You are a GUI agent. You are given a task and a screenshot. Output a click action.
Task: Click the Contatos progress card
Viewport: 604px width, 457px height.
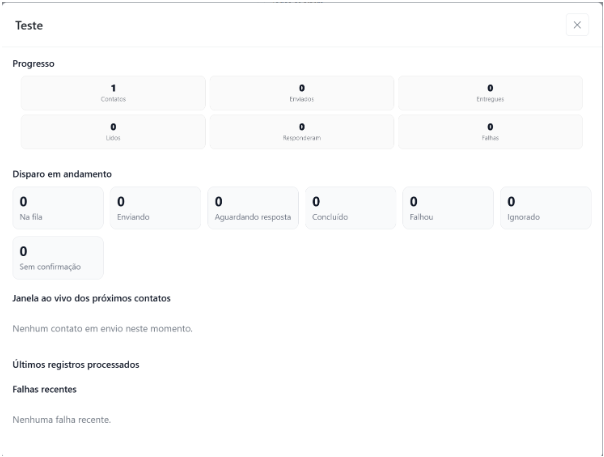[113, 93]
